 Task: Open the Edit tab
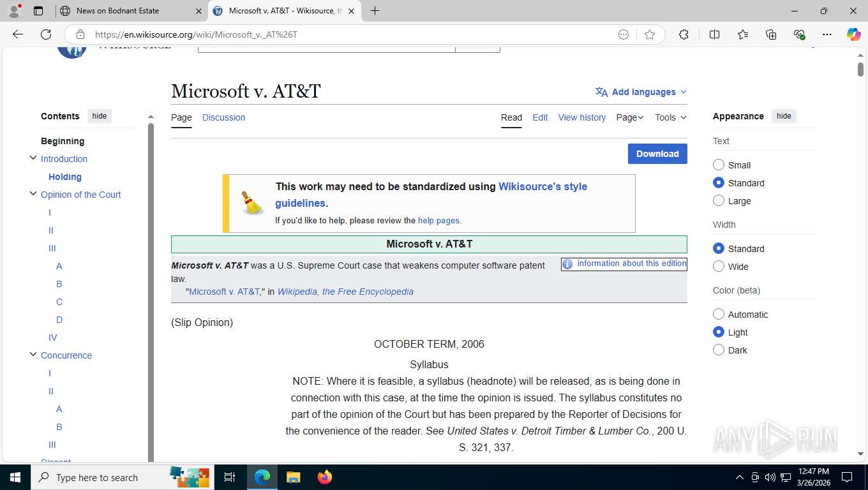pos(540,117)
